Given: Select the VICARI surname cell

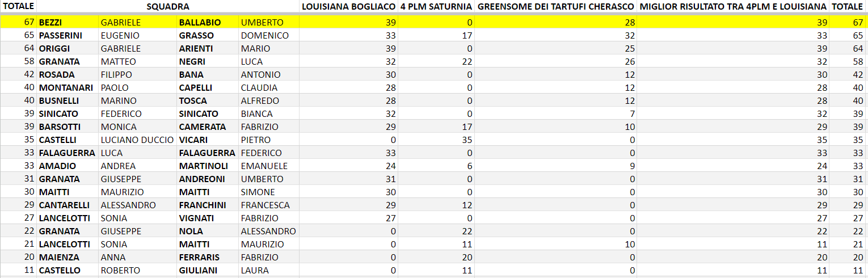Looking at the screenshot, I should (193, 140).
